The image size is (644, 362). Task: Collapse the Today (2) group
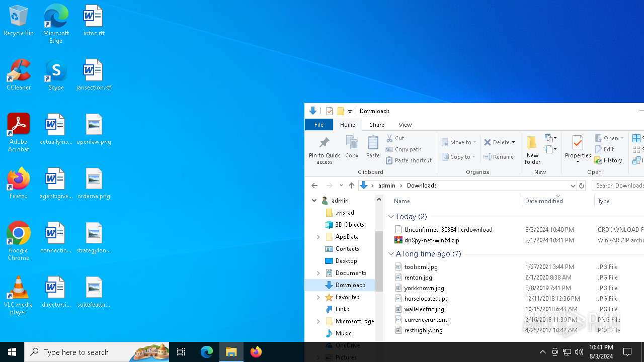point(391,217)
